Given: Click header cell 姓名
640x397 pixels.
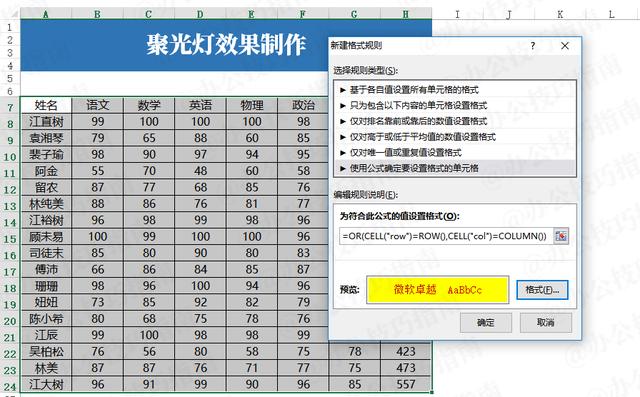Looking at the screenshot, I should coord(46,105).
